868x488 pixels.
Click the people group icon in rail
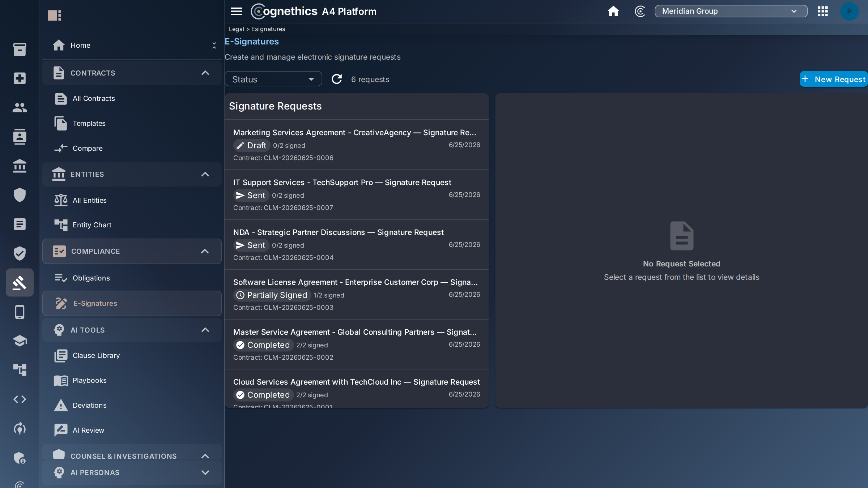[x=20, y=107]
